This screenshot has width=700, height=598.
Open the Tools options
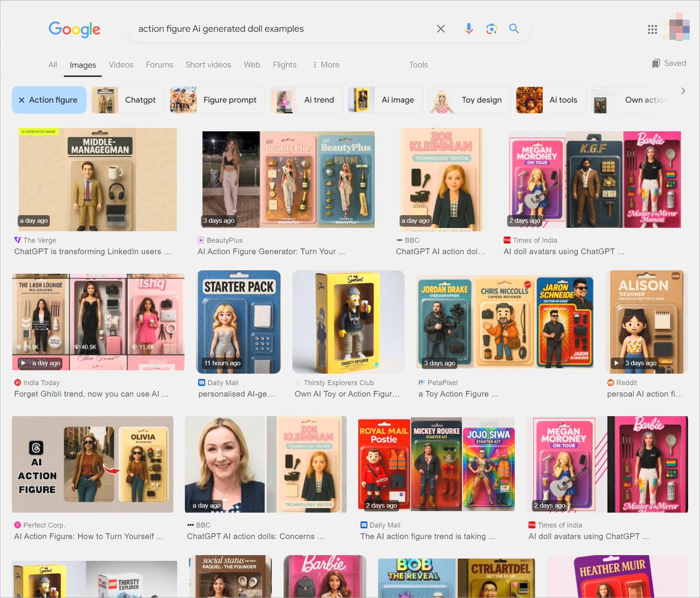point(418,65)
